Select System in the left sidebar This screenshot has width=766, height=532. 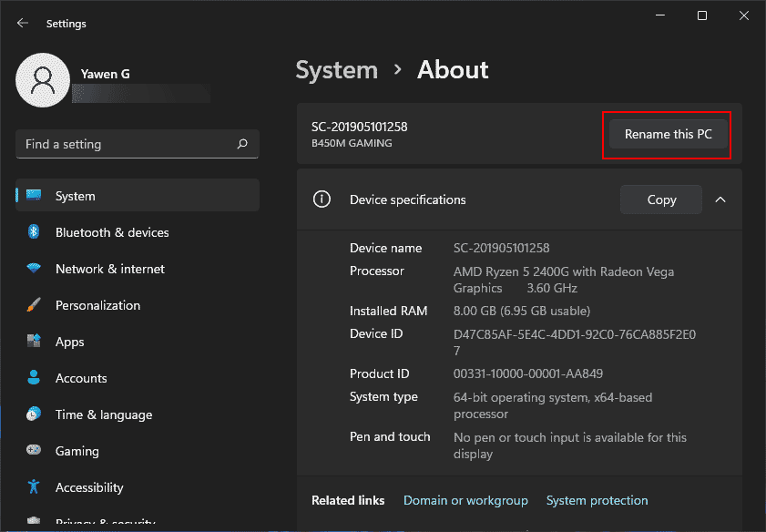coord(75,196)
